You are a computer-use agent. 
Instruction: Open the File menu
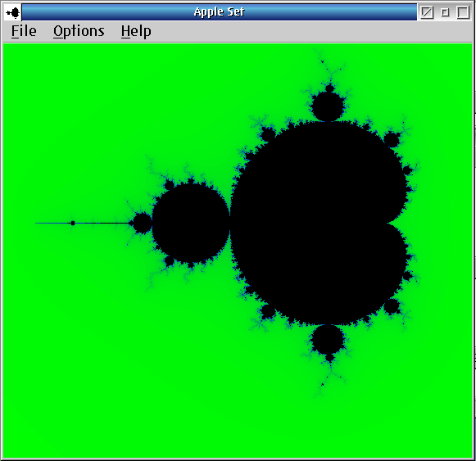point(24,31)
